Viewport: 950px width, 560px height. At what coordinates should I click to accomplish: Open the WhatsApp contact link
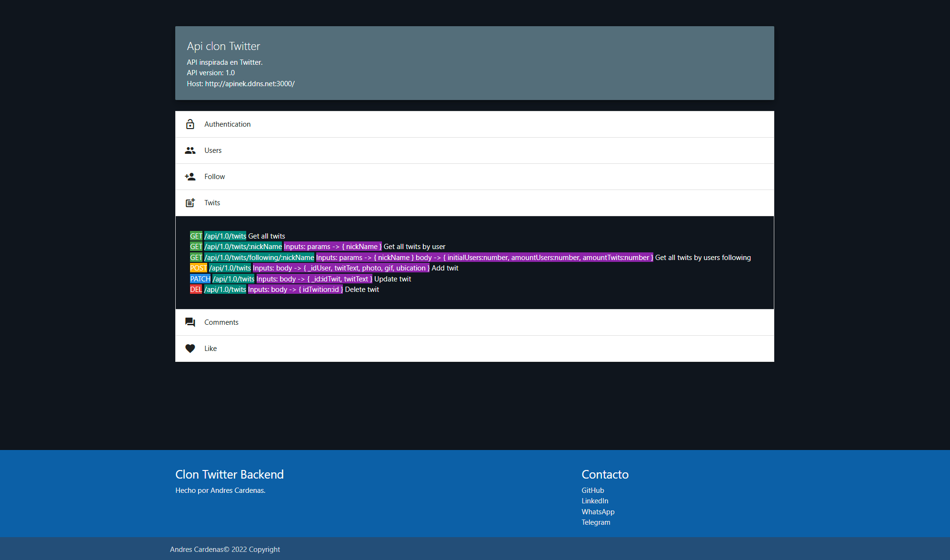pyautogui.click(x=598, y=512)
